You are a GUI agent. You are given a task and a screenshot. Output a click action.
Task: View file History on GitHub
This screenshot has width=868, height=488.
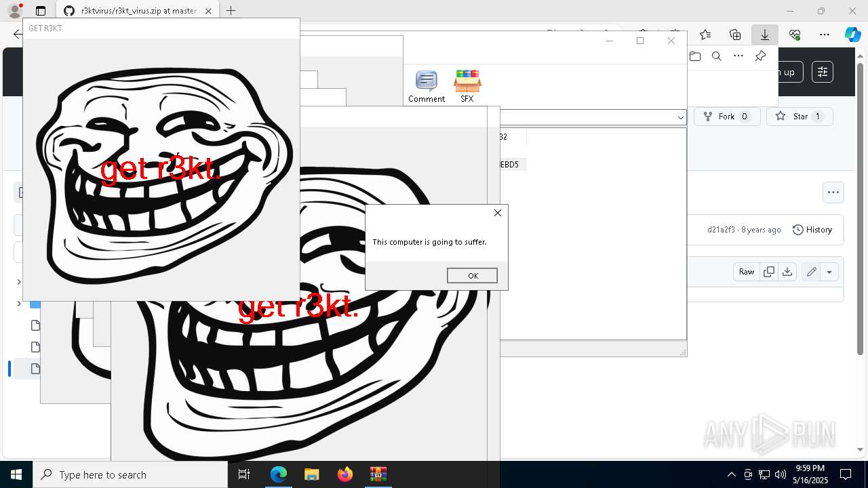click(812, 230)
